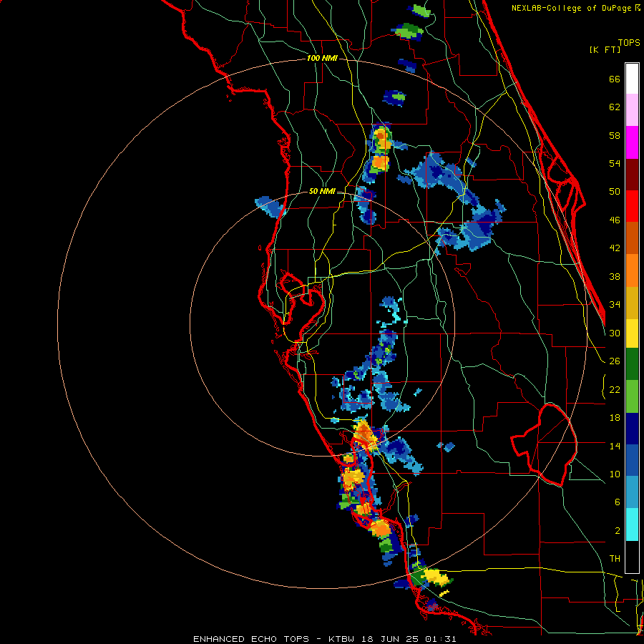The width and height of the screenshot is (644, 644).
Task: Click the dark green legend swatch
Action: point(632,364)
